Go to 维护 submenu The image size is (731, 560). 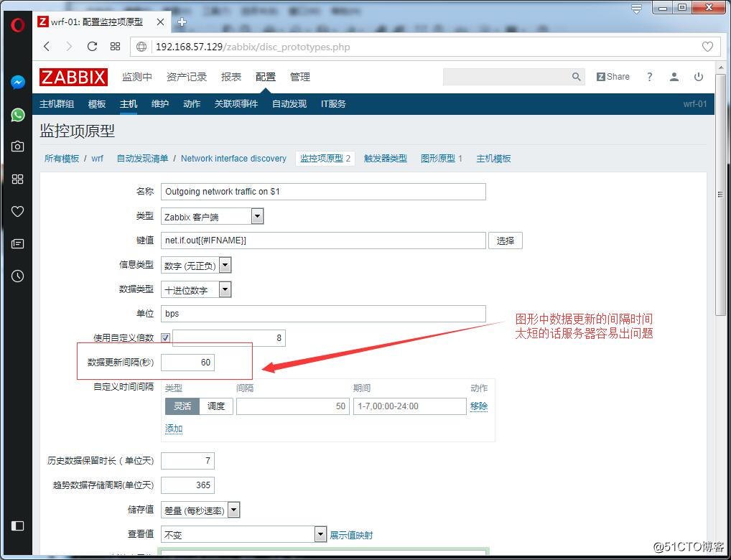[x=160, y=104]
